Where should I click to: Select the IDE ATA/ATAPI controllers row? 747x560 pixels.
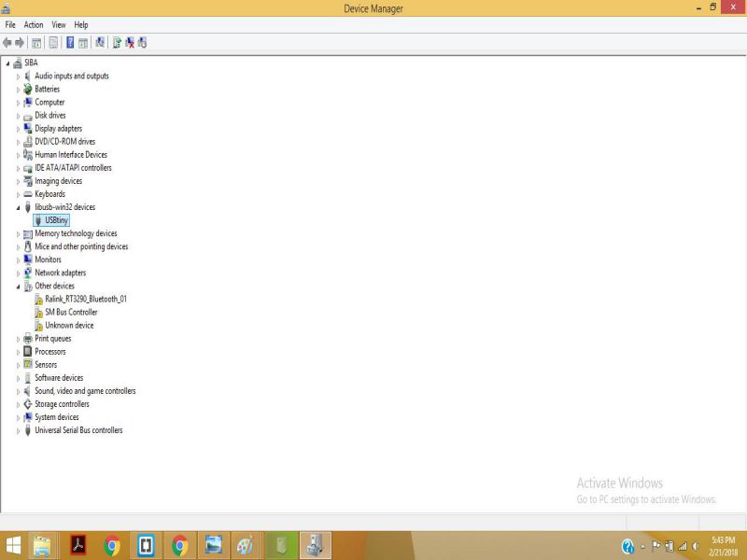coord(73,168)
